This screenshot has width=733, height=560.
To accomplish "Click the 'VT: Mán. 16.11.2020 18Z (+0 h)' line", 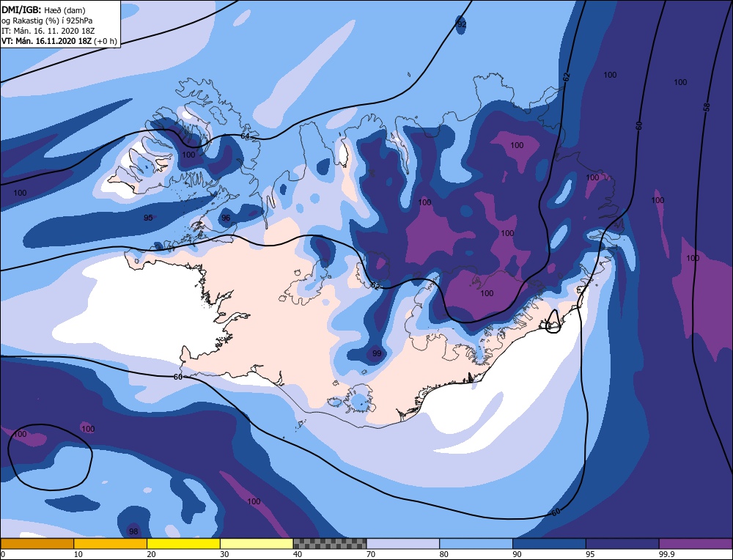I will coord(59,41).
